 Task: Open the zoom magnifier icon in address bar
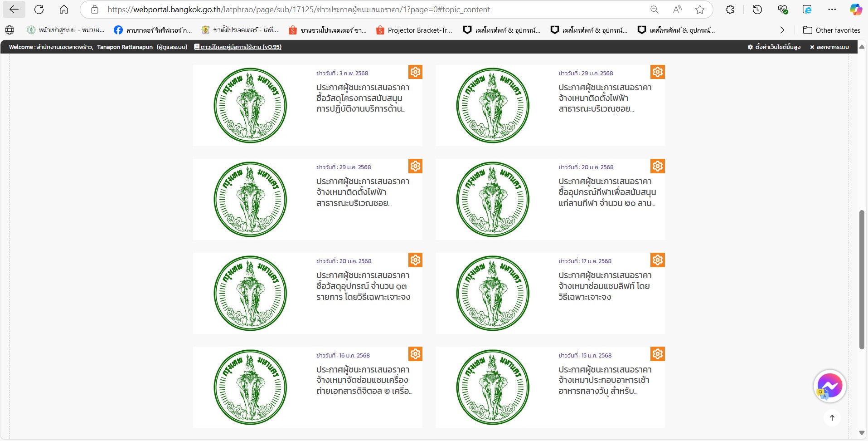[x=654, y=10]
